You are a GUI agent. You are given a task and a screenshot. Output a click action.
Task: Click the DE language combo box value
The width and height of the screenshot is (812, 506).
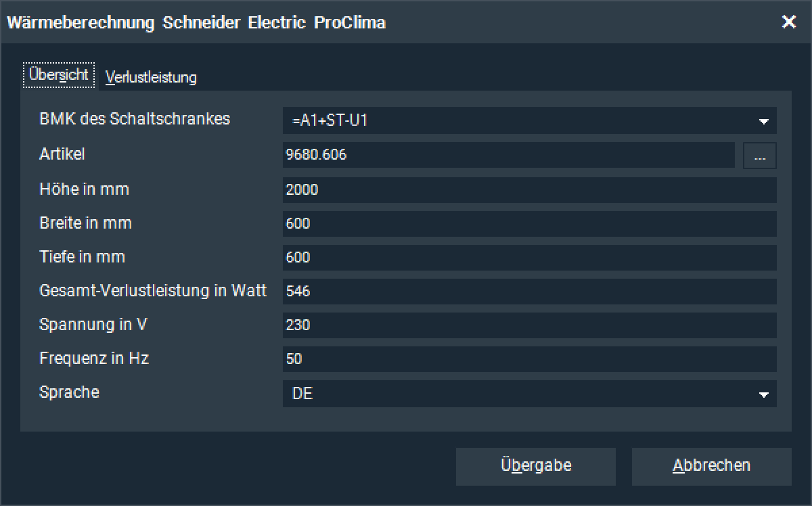click(514, 394)
